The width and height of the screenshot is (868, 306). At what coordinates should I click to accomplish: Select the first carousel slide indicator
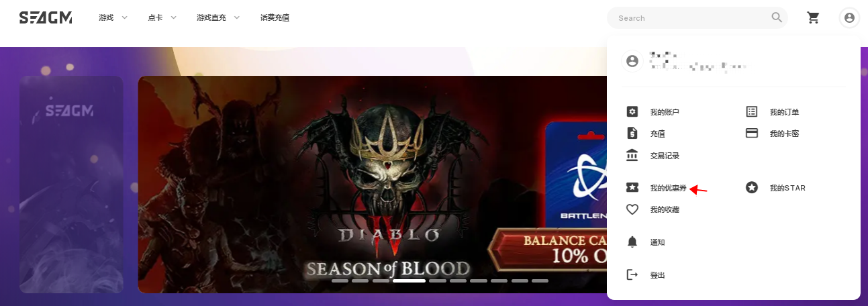click(x=340, y=280)
